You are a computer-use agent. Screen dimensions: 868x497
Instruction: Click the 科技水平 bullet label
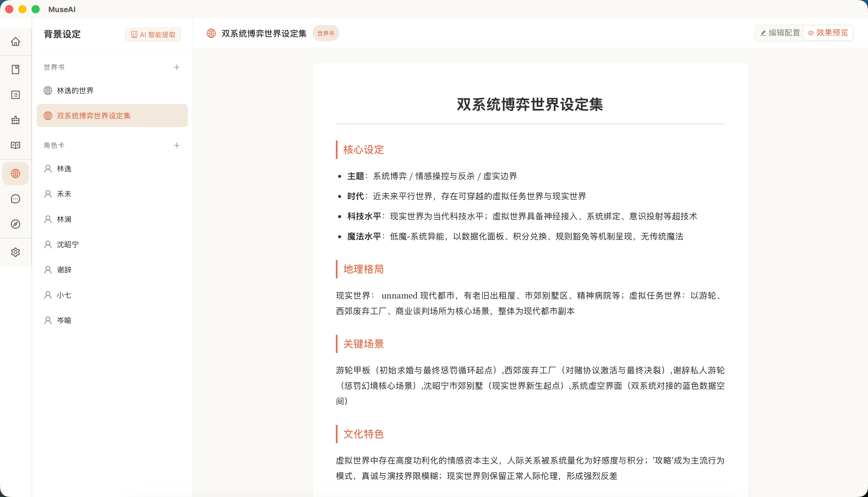364,216
